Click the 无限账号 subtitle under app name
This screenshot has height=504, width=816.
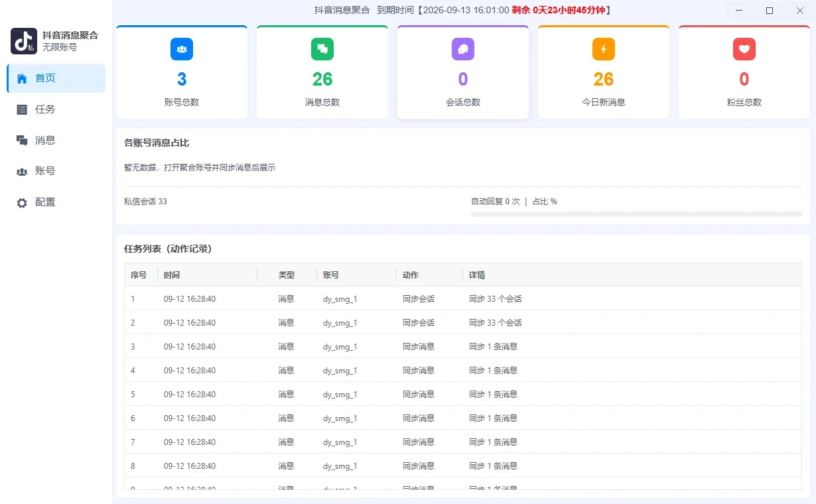(x=60, y=48)
